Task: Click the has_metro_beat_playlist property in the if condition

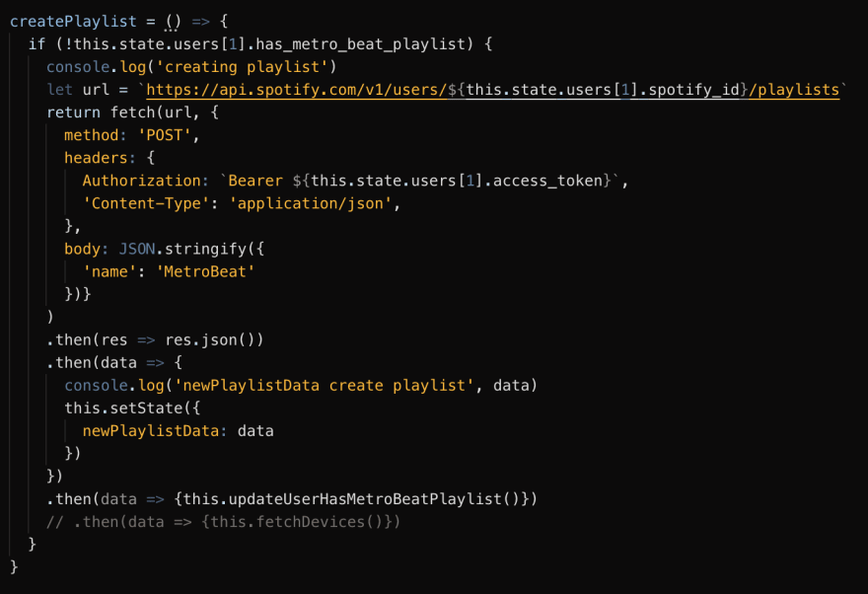Action: pos(360,44)
